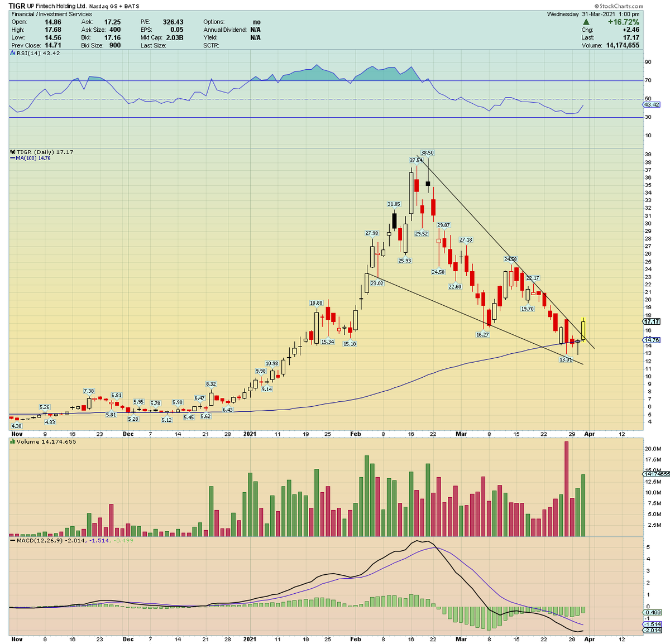Click the Bid price 17.16
Screen dimensions: 670x644
[x=112, y=38]
